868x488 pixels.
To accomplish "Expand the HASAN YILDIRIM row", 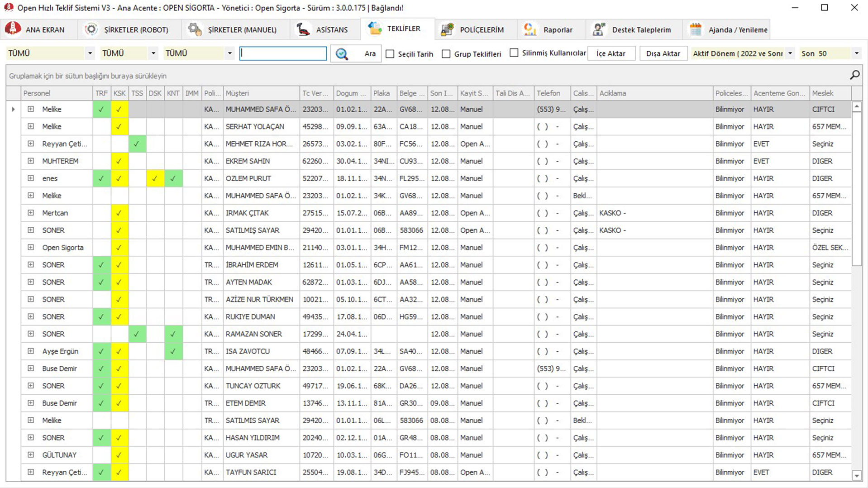I will coord(31,437).
